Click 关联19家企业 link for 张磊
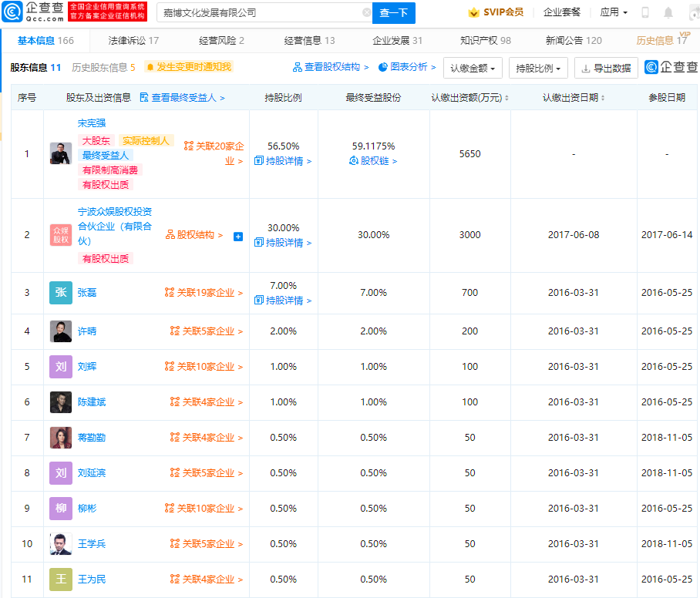 point(207,293)
